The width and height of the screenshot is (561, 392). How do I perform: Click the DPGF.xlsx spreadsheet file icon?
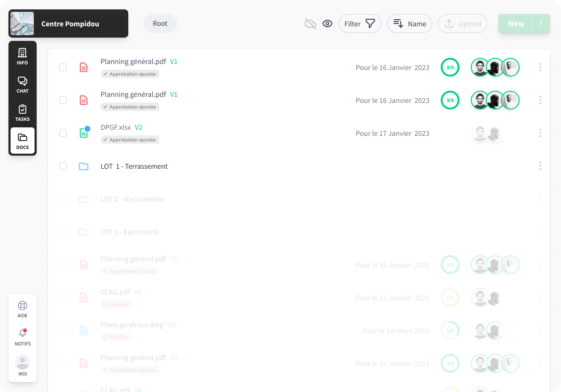84,133
